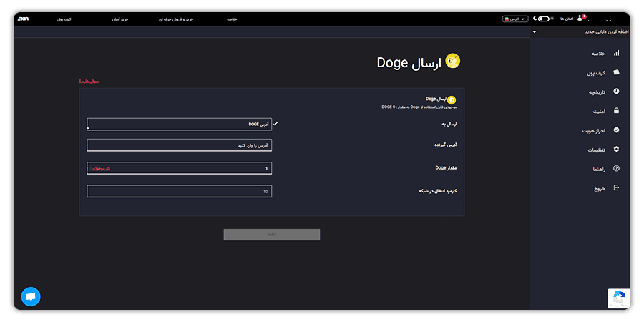The image size is (644, 322).
Task: Open خلاصه in the top navigation
Action: click(x=232, y=19)
